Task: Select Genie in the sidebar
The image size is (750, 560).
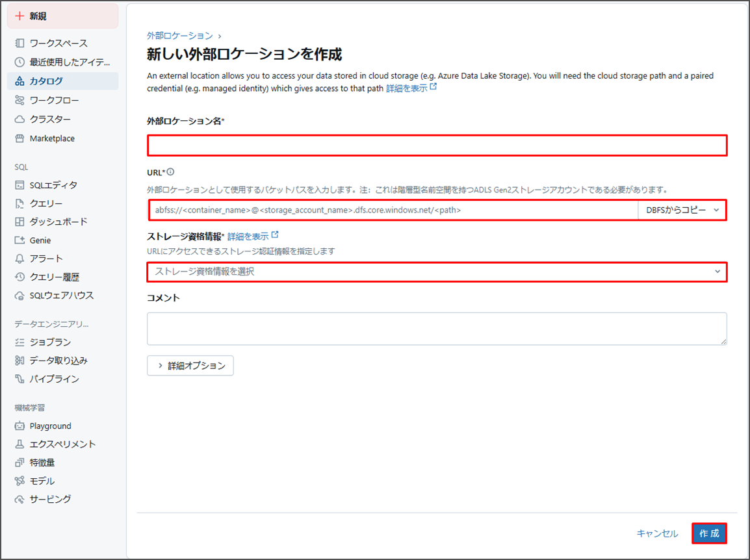Action: click(x=62, y=240)
